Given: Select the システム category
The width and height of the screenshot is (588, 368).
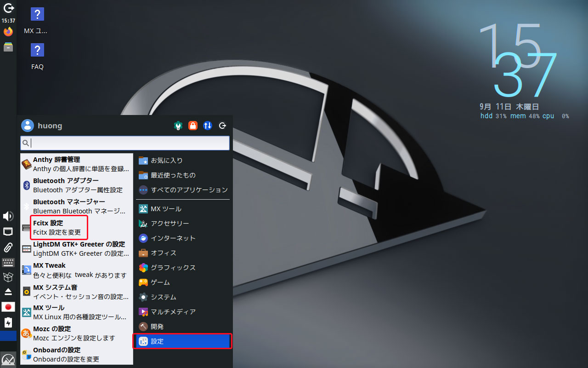Looking at the screenshot, I should pos(183,297).
